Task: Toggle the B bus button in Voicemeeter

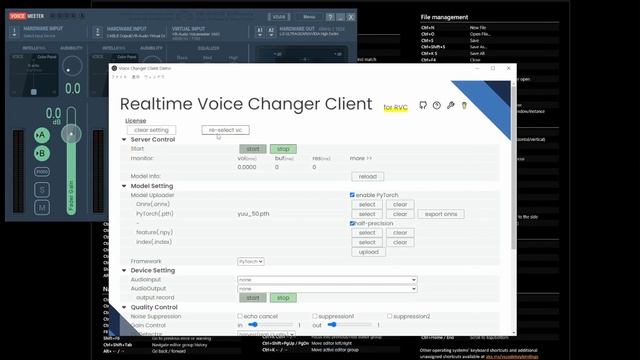Action: (42, 153)
